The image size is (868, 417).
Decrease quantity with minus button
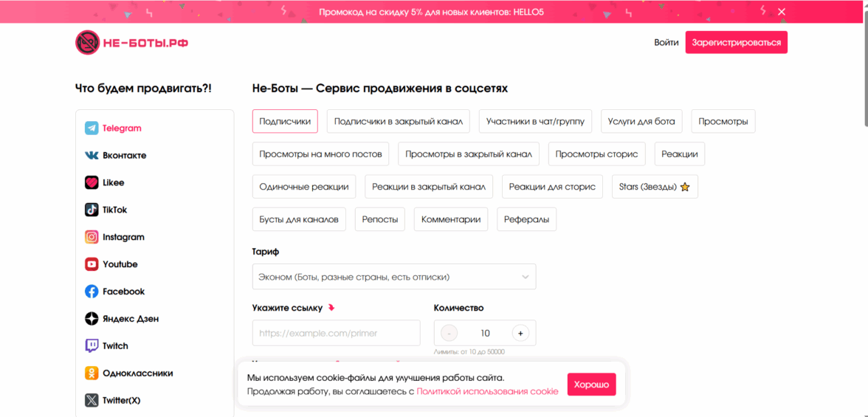tap(449, 334)
